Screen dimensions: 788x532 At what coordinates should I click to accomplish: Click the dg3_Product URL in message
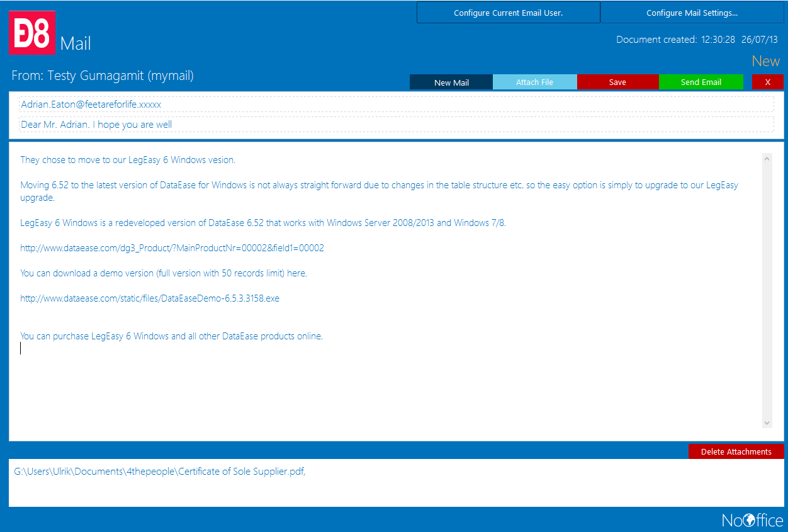coord(172,248)
